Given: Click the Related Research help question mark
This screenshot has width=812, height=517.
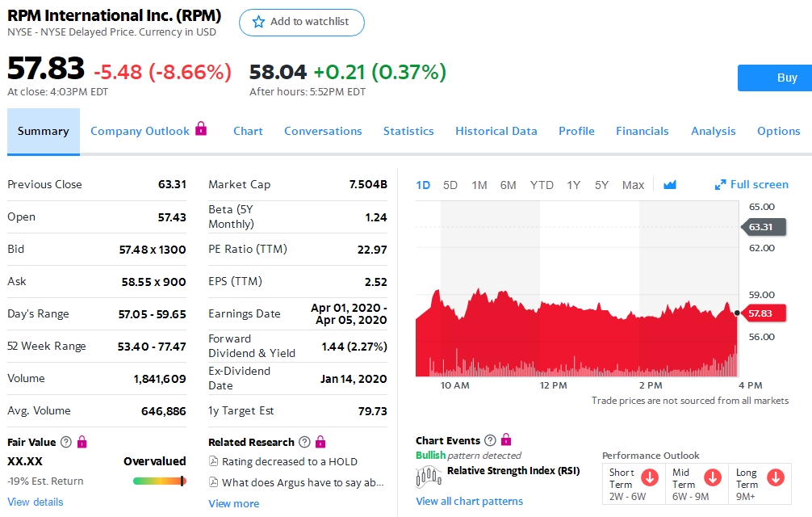Looking at the screenshot, I should pyautogui.click(x=304, y=442).
